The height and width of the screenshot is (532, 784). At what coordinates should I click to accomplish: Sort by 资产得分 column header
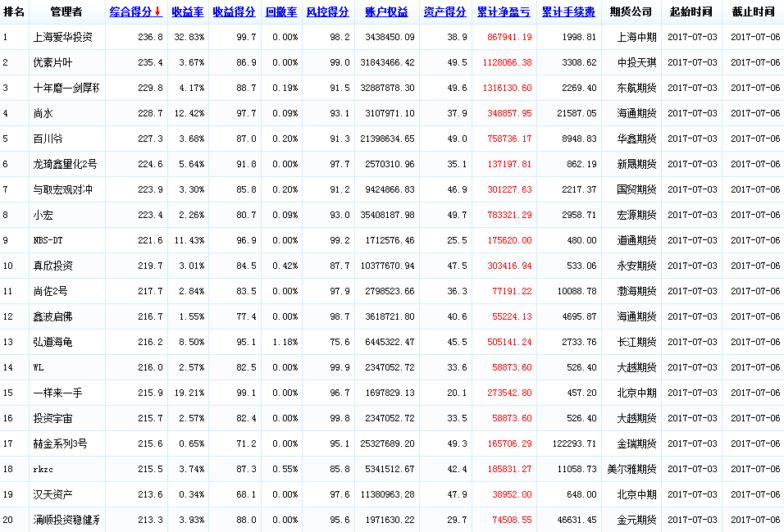(x=445, y=12)
